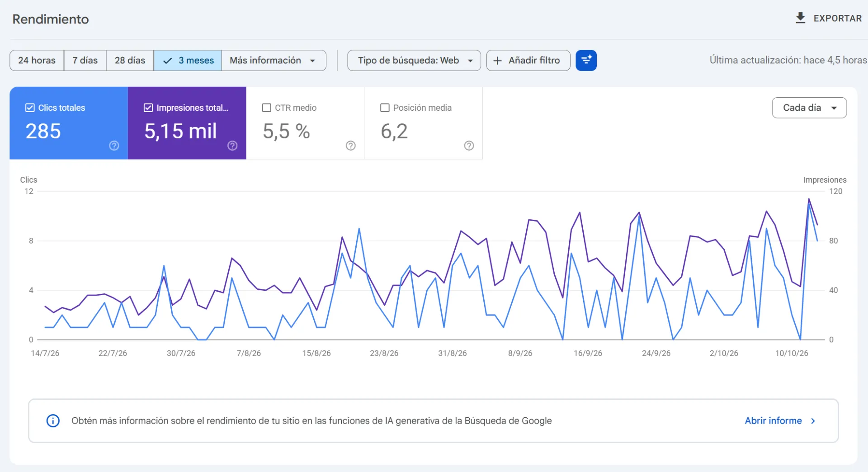This screenshot has height=472, width=868.
Task: Select the 28 días date range
Action: pos(130,61)
